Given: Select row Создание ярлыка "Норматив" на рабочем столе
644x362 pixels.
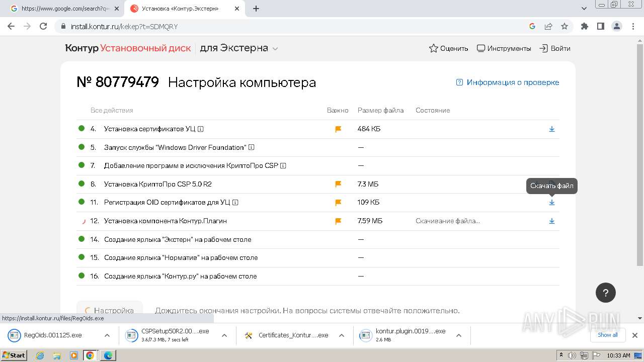Looking at the screenshot, I should click(x=317, y=257).
